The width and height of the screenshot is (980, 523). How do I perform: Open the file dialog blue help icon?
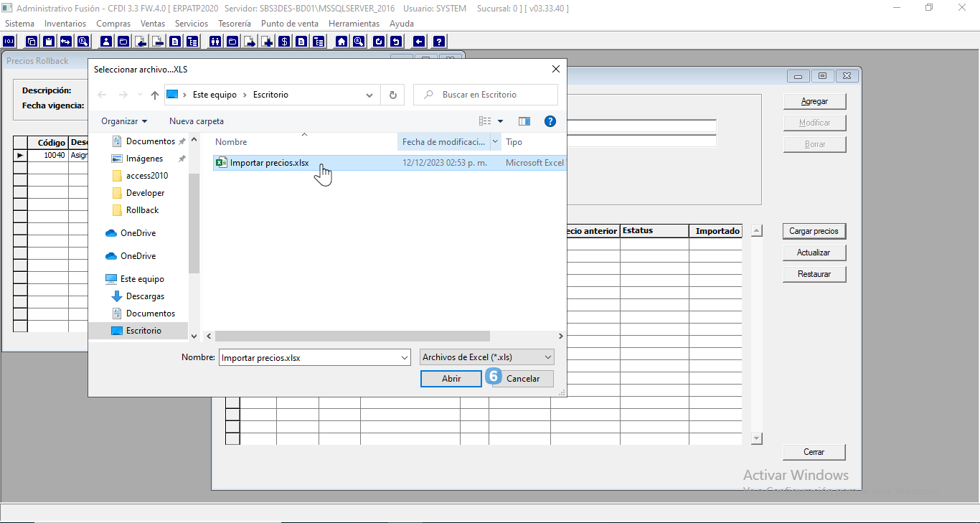(x=550, y=121)
